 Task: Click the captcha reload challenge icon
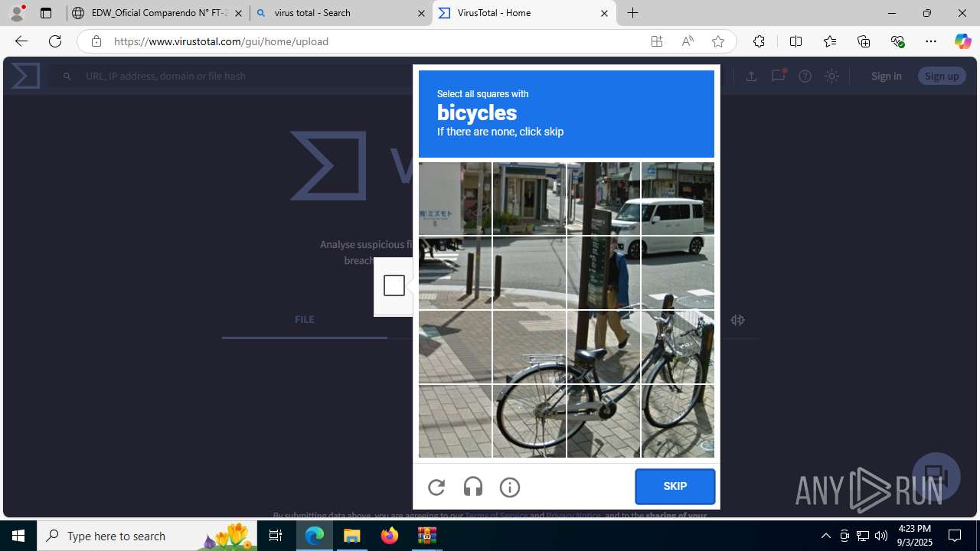click(436, 487)
